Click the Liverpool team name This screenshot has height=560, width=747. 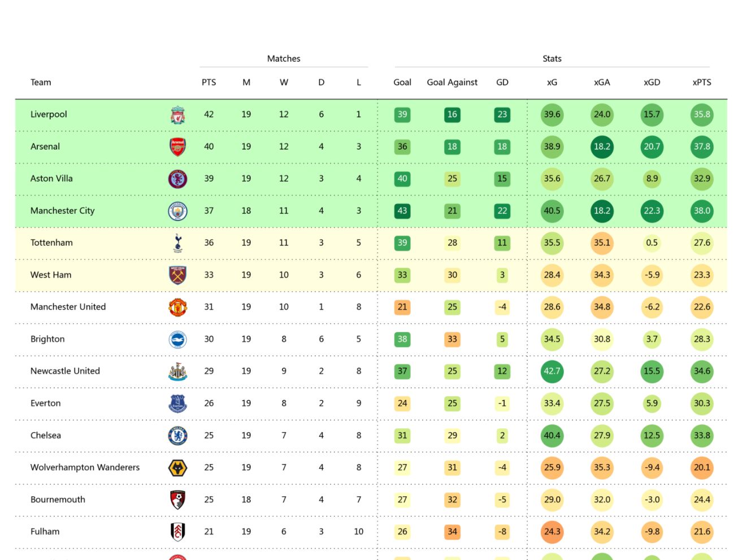49,115
